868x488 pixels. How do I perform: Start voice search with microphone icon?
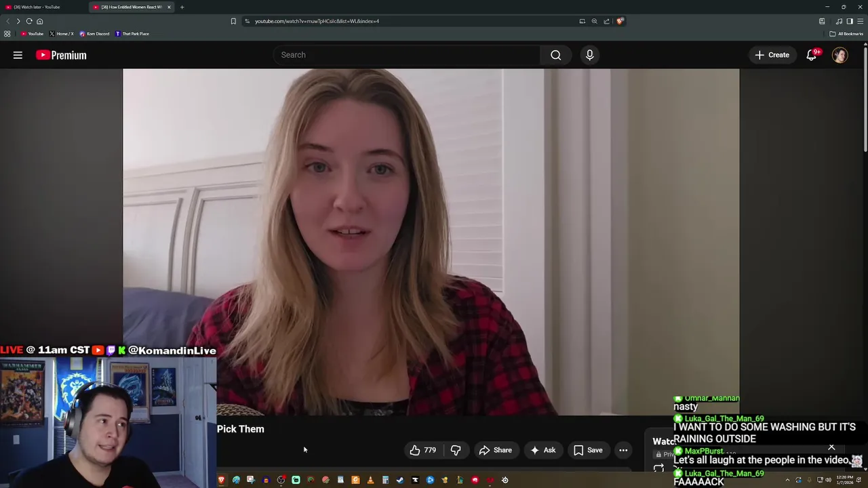[x=589, y=55]
